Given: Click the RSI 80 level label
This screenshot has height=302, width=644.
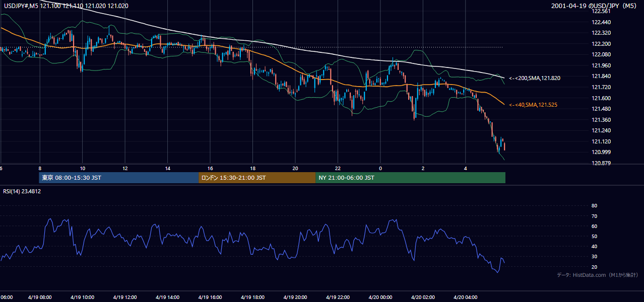Looking at the screenshot, I should 594,206.
